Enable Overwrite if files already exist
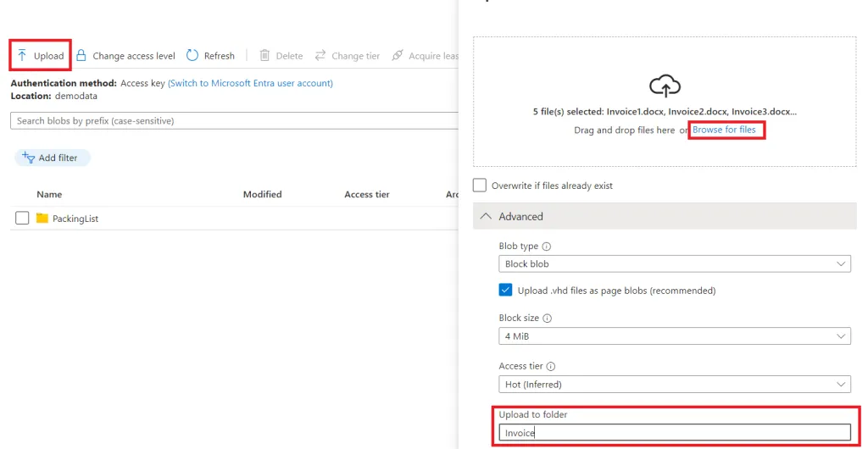The image size is (868, 449). click(x=480, y=186)
